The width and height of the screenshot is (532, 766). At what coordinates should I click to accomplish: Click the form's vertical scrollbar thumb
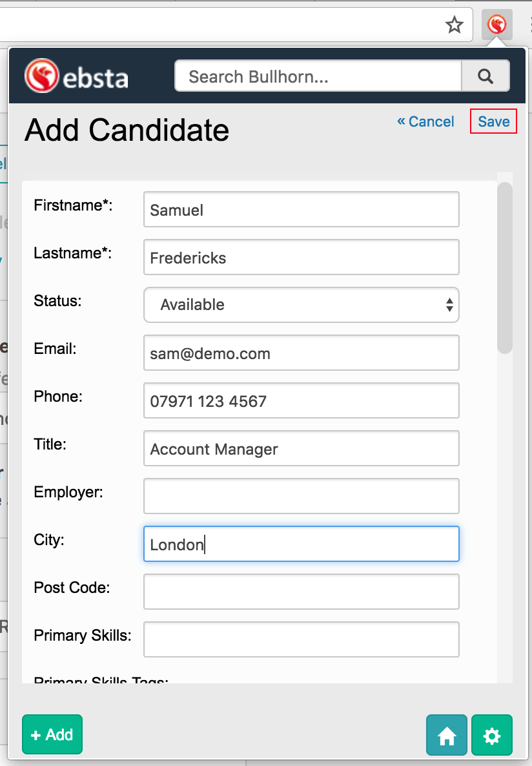click(505, 268)
